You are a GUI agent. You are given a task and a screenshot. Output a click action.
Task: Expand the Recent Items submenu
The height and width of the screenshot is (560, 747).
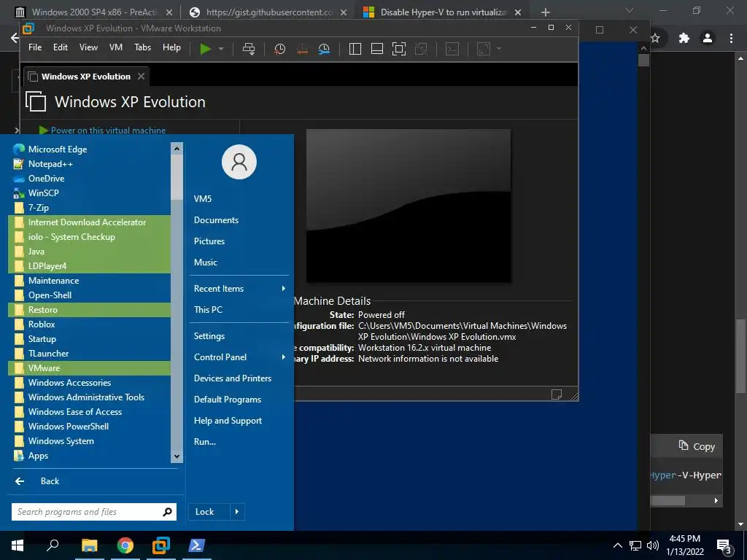click(x=239, y=289)
